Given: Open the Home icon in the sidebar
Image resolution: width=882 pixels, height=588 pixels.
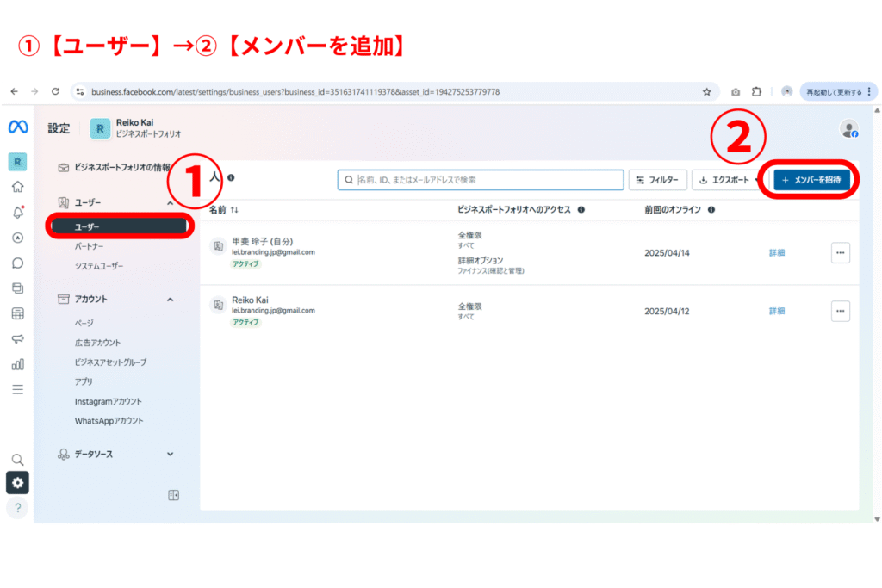Looking at the screenshot, I should (17, 187).
